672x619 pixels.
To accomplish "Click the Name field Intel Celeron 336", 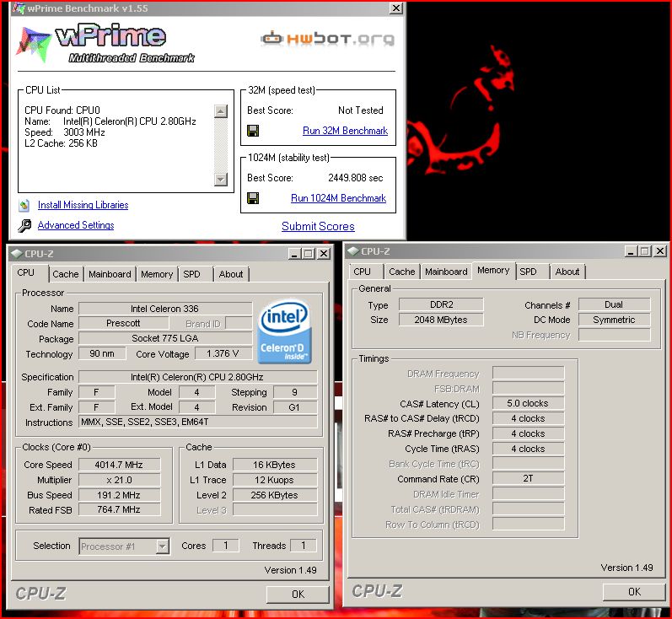I will coord(165,309).
